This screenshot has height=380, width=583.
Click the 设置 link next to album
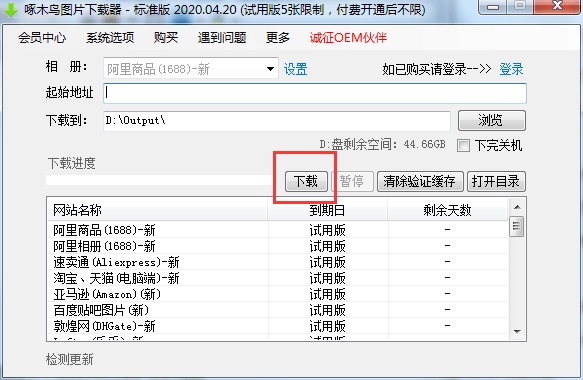coord(296,69)
